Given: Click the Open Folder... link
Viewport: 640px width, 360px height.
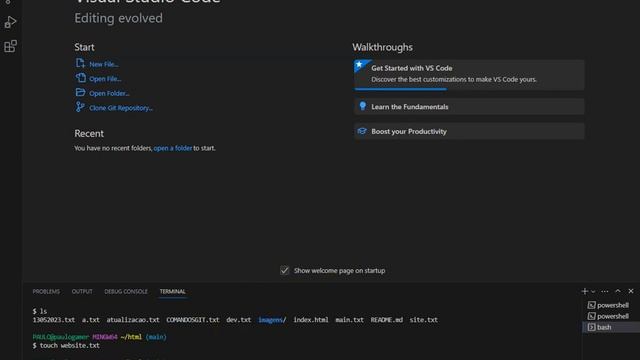Looking at the screenshot, I should (x=109, y=93).
